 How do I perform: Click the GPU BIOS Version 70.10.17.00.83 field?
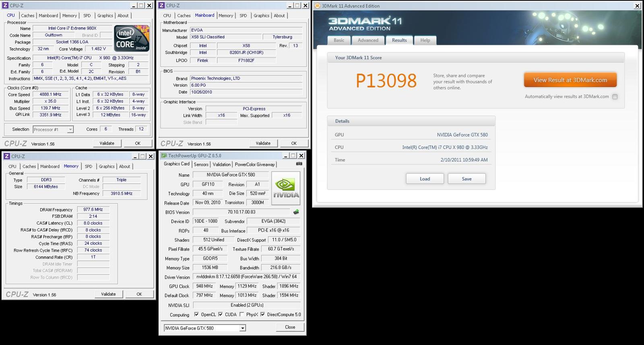242,212
